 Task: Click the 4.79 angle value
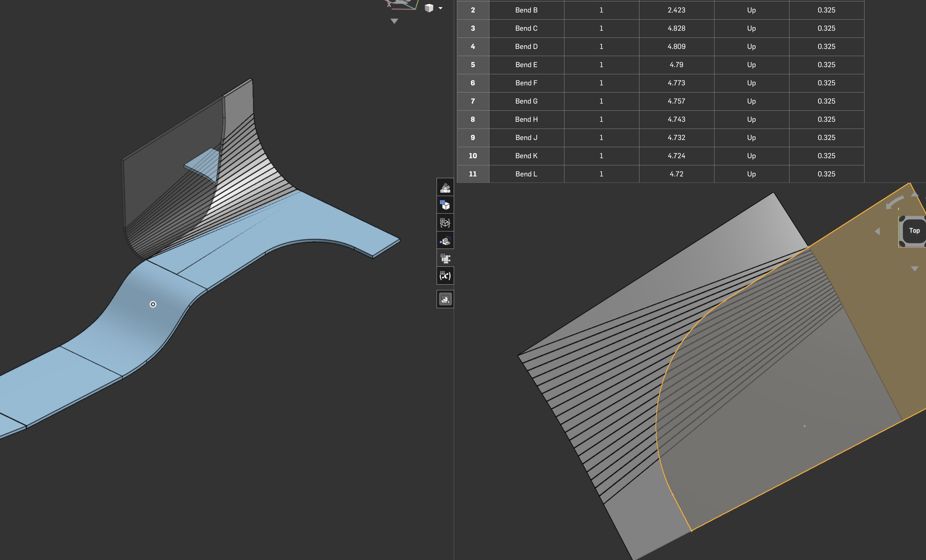(677, 65)
